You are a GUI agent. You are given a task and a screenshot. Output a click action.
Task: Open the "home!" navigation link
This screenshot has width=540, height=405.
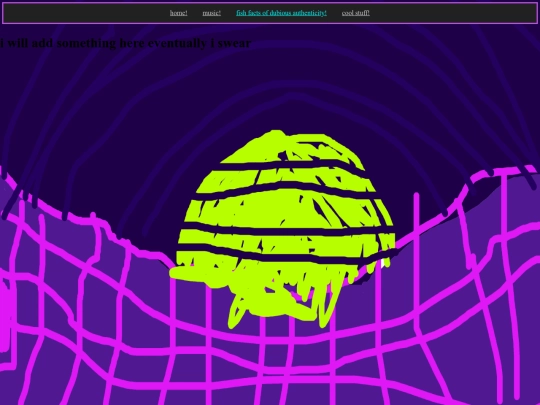click(178, 13)
